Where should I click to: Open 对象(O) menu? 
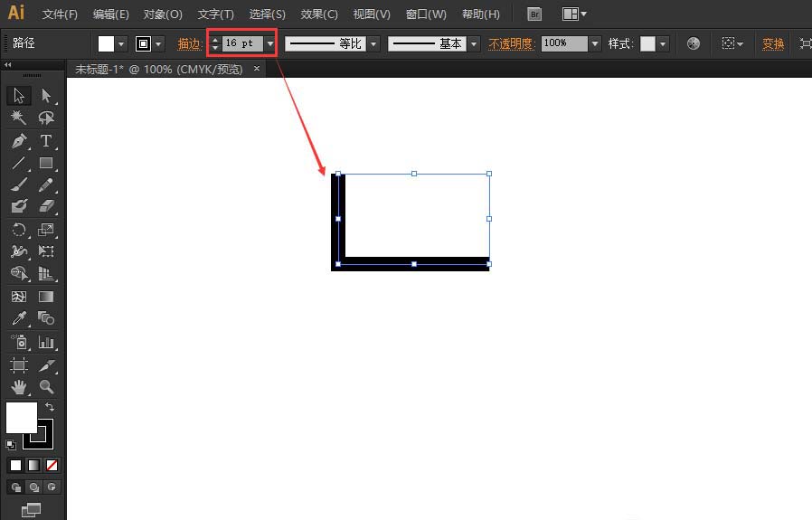pos(163,14)
